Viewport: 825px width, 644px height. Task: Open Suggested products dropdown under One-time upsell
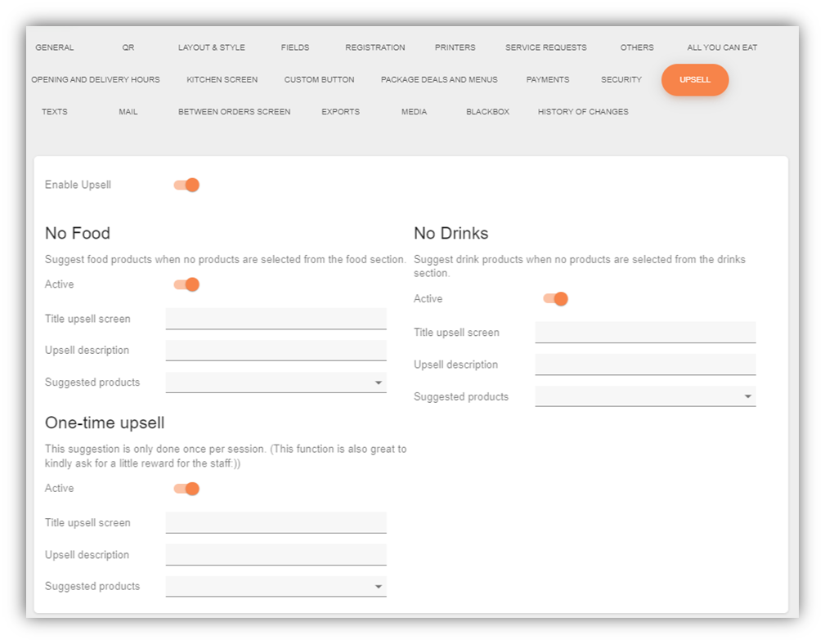pyautogui.click(x=276, y=586)
